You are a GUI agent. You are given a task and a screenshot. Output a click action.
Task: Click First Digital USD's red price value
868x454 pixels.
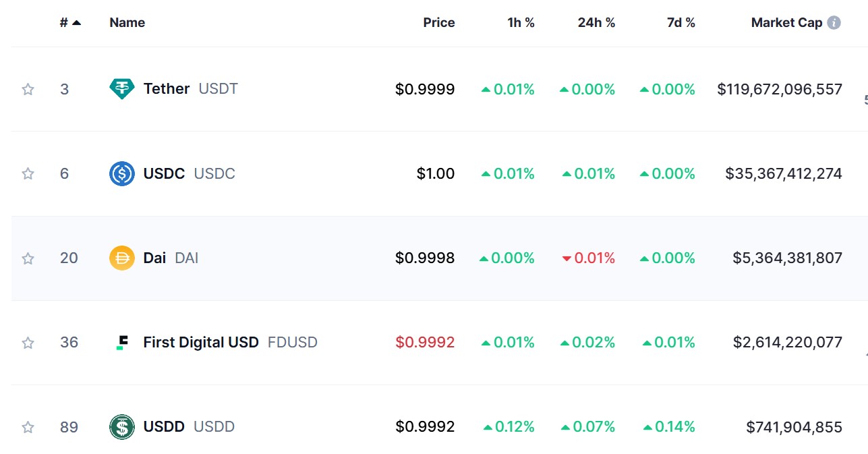pyautogui.click(x=426, y=342)
